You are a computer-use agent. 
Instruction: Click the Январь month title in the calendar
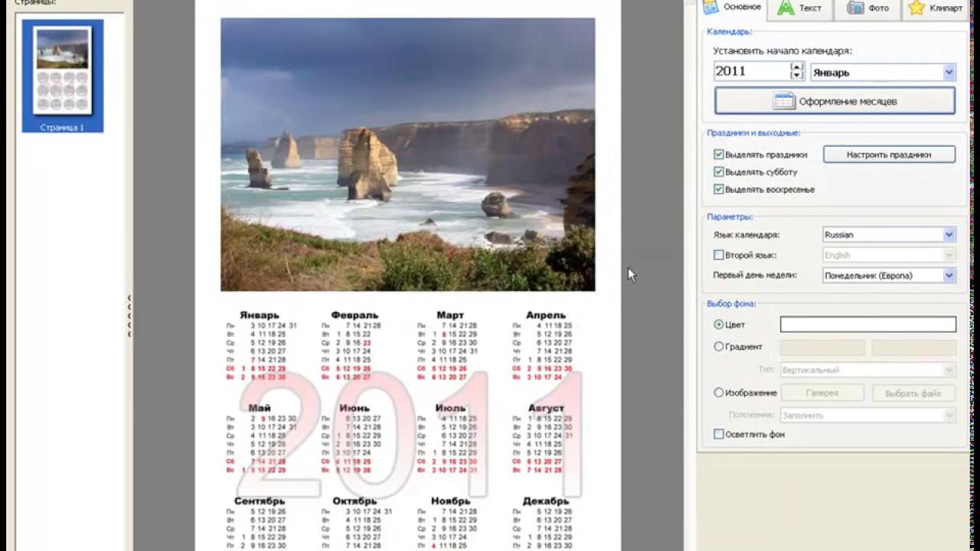pyautogui.click(x=260, y=315)
